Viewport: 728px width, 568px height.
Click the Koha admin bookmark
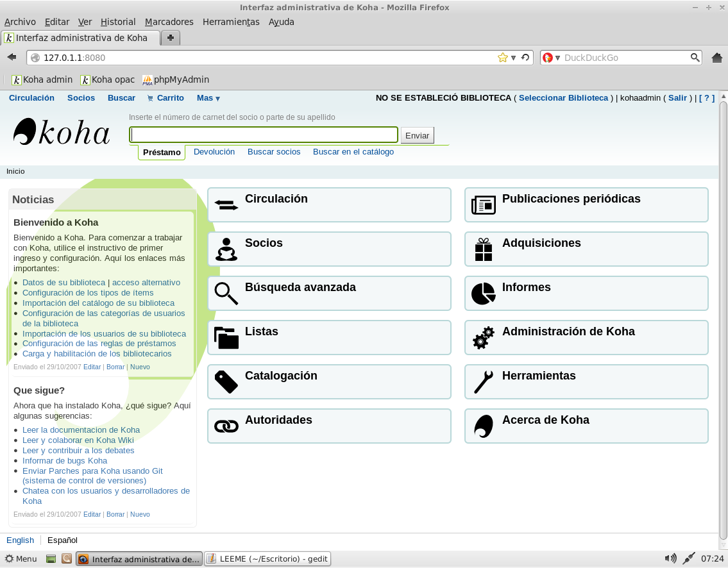pyautogui.click(x=42, y=80)
